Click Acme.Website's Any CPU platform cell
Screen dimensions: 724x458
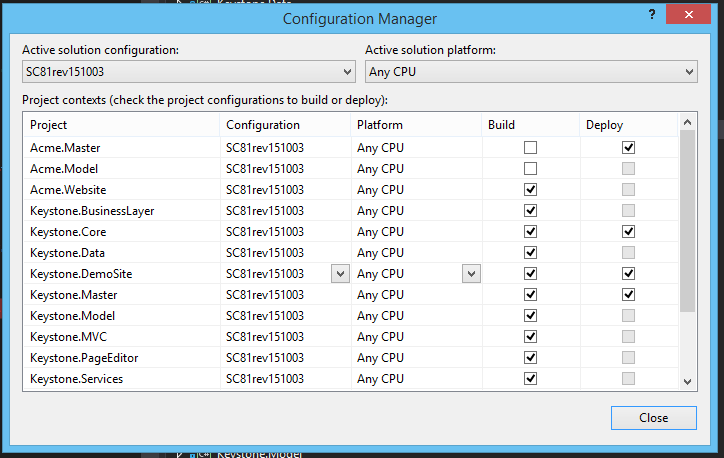[416, 190]
